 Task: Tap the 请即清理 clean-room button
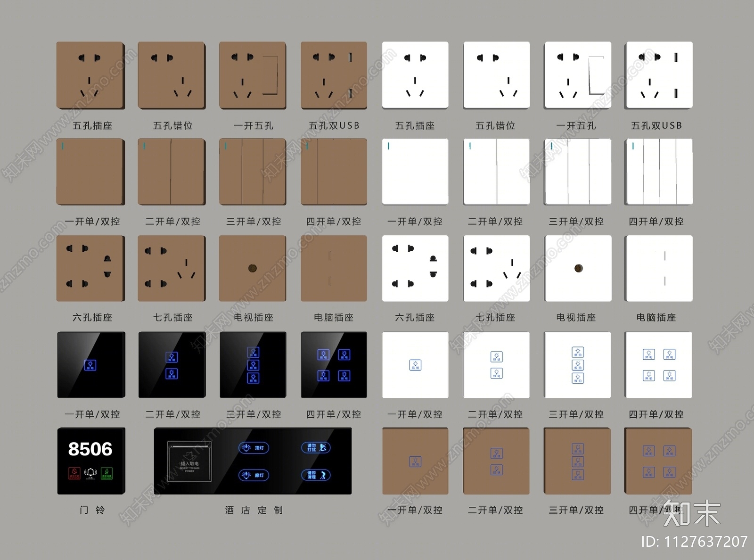[316, 475]
